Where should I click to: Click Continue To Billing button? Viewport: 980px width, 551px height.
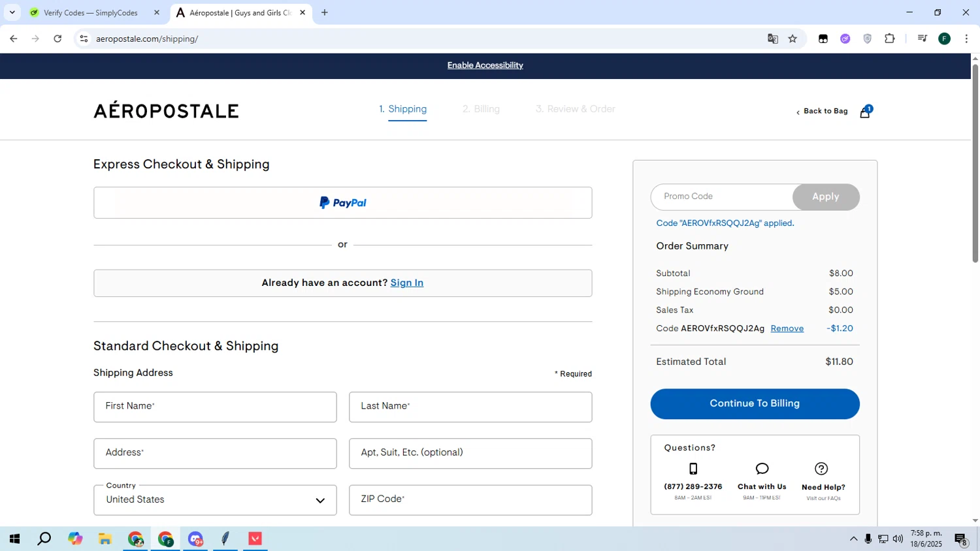pyautogui.click(x=755, y=404)
